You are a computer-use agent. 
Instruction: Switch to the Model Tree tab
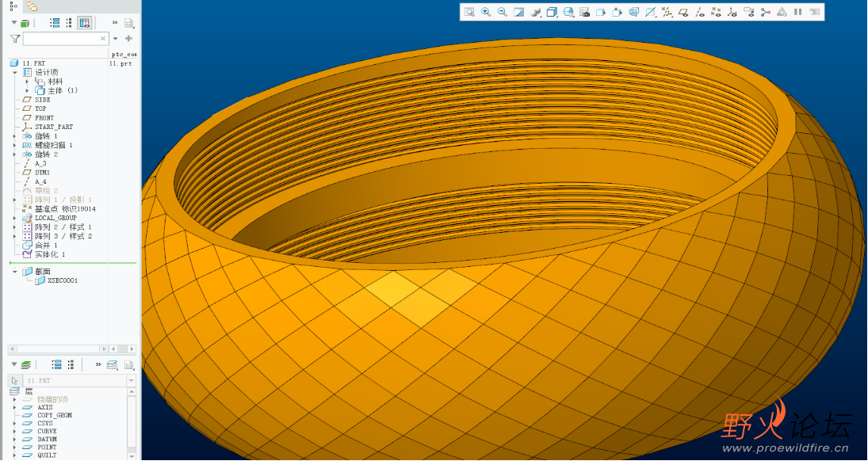pyautogui.click(x=13, y=6)
